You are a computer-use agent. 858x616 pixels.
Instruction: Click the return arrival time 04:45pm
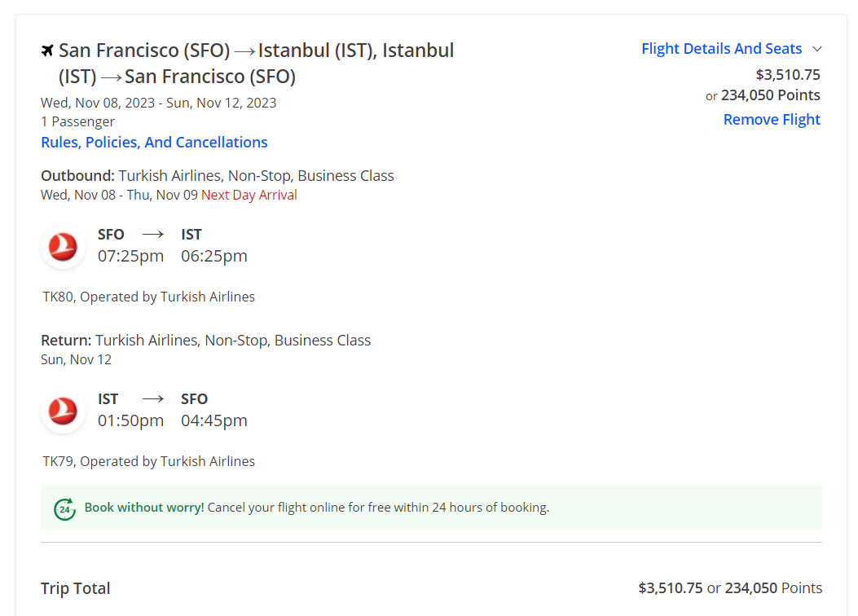coord(214,420)
